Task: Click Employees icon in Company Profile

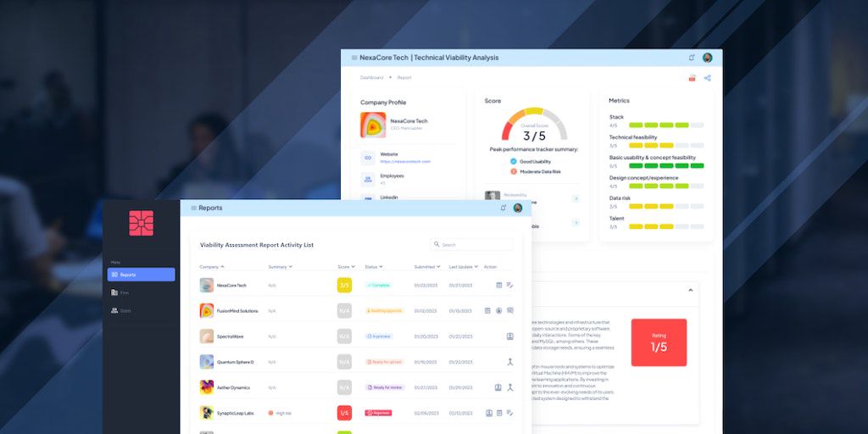Action: [x=368, y=180]
